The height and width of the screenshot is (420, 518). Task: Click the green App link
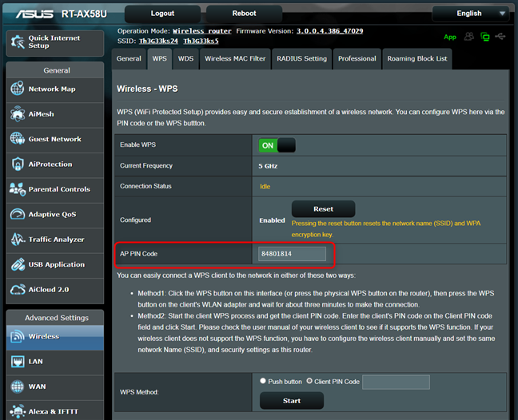[450, 38]
